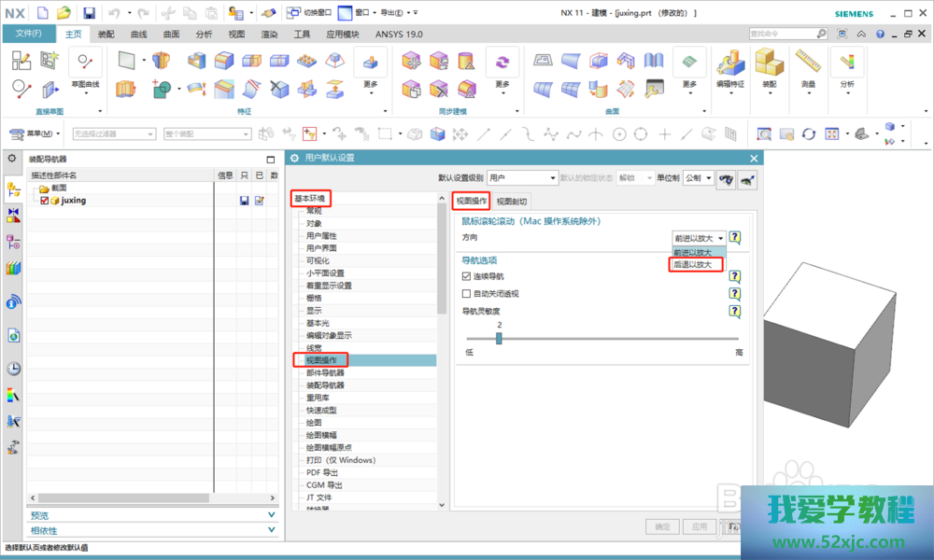Click the open folder icon in the title bar

[x=64, y=13]
